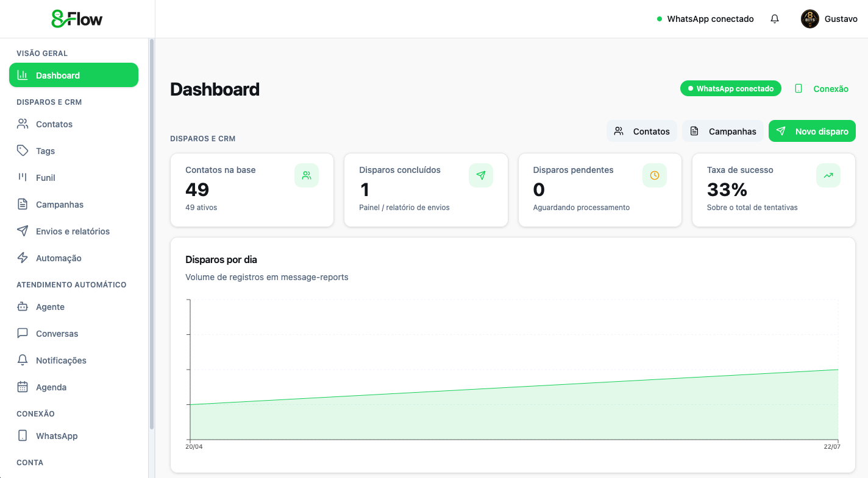Click the 8Flow logo

pyautogui.click(x=77, y=19)
